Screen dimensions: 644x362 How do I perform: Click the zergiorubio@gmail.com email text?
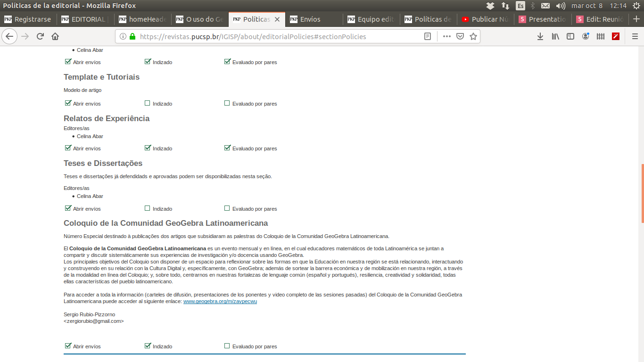click(94, 321)
